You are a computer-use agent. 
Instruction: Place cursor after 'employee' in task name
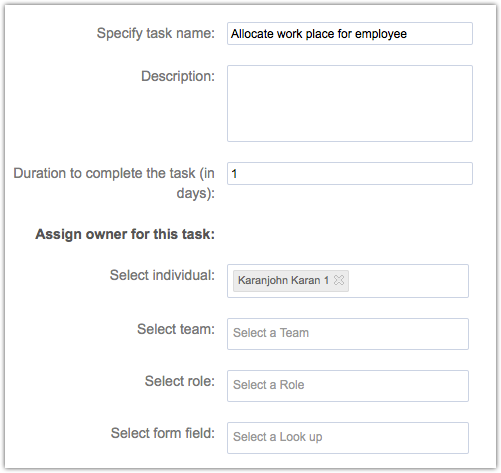pyautogui.click(x=408, y=34)
